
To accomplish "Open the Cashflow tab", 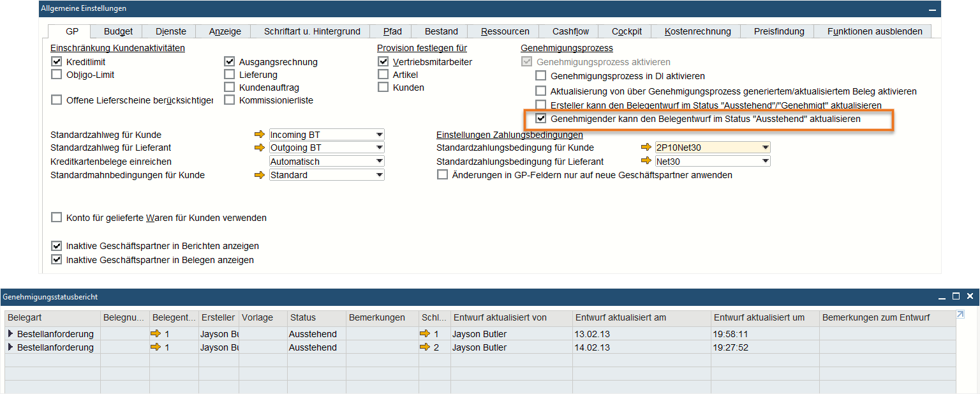I will tap(568, 31).
